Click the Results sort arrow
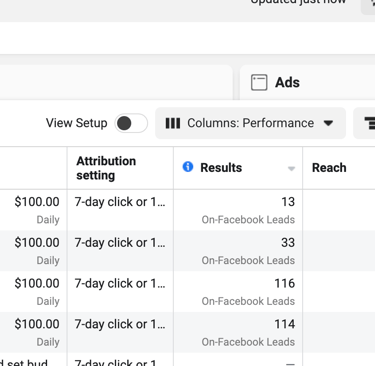Viewport: 375px width, 366px height. [291, 169]
